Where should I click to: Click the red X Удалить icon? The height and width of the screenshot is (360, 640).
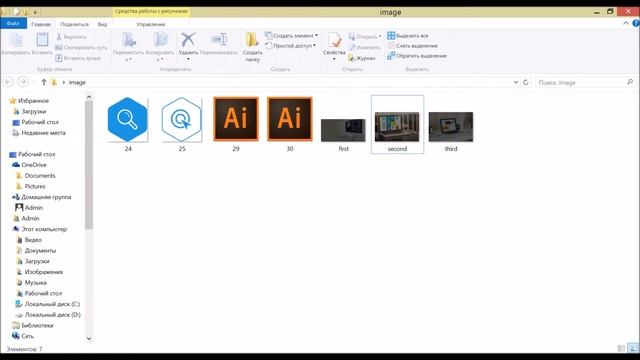(x=188, y=40)
